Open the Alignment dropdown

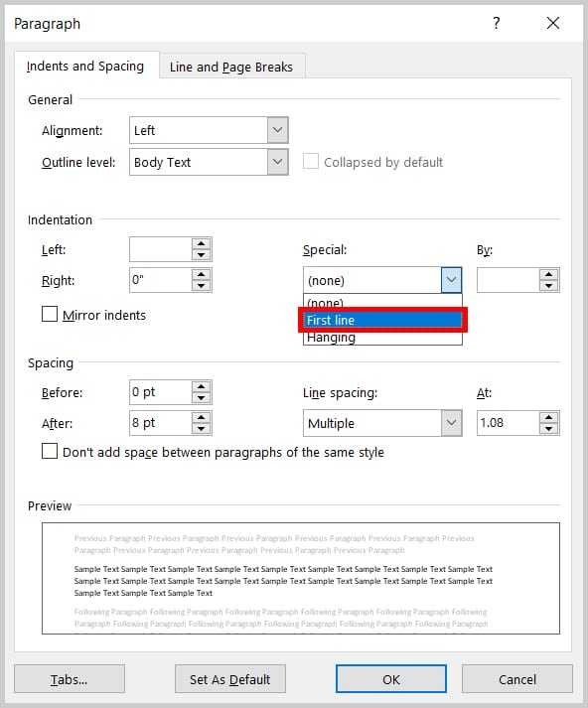[277, 130]
